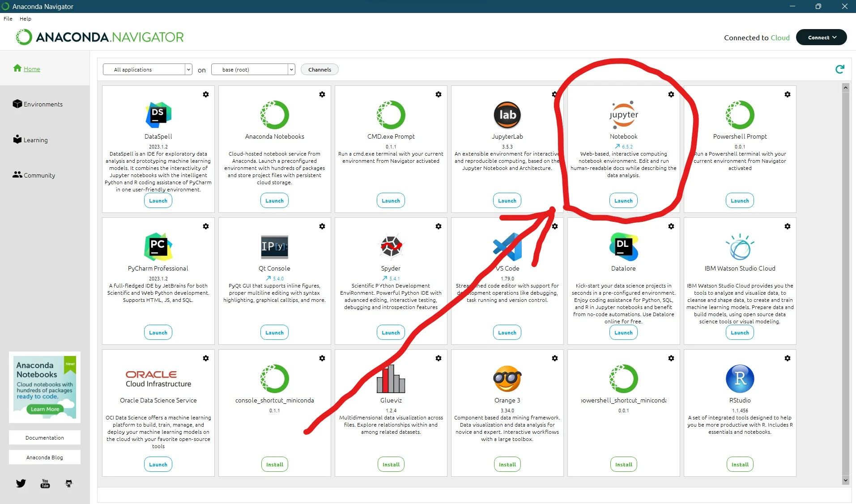Screen dimensions: 856x504
Task: Click the Spyder application logo
Action: 391,246
